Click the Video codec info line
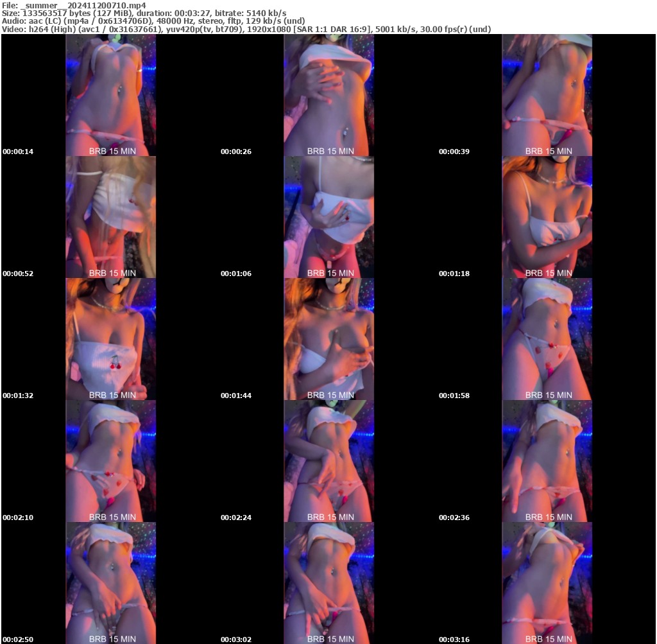 [246, 29]
